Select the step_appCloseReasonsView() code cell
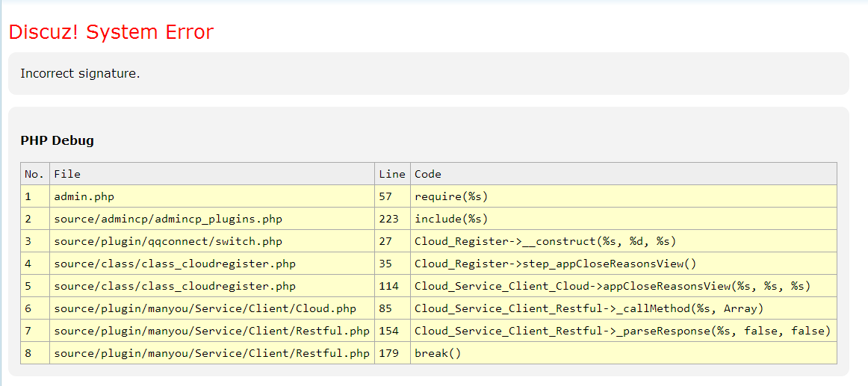 point(555,264)
